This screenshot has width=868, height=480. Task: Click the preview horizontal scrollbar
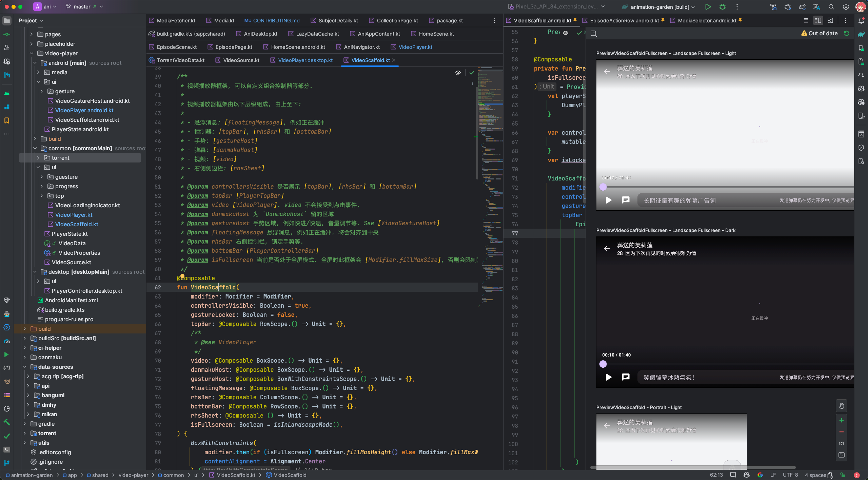point(693,467)
